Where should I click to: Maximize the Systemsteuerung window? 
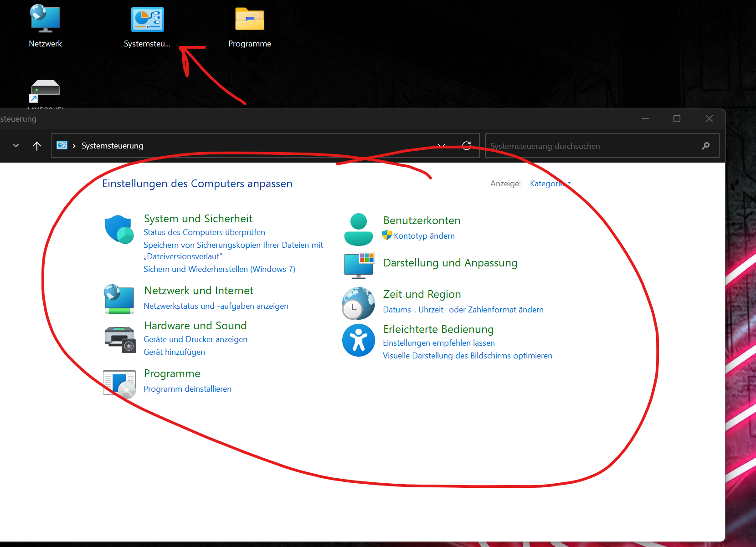(677, 119)
